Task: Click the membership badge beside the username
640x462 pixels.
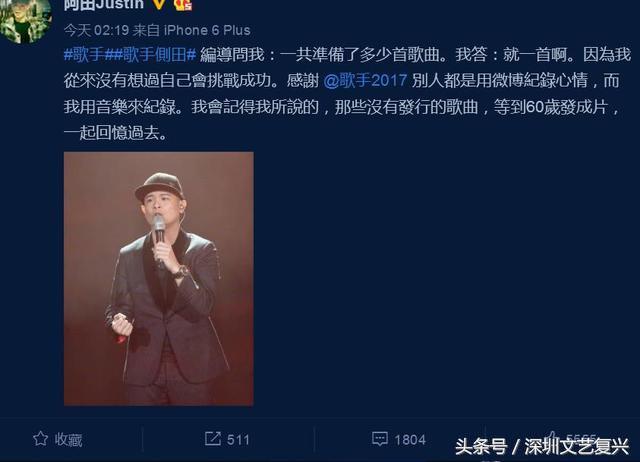Action: (182, 4)
